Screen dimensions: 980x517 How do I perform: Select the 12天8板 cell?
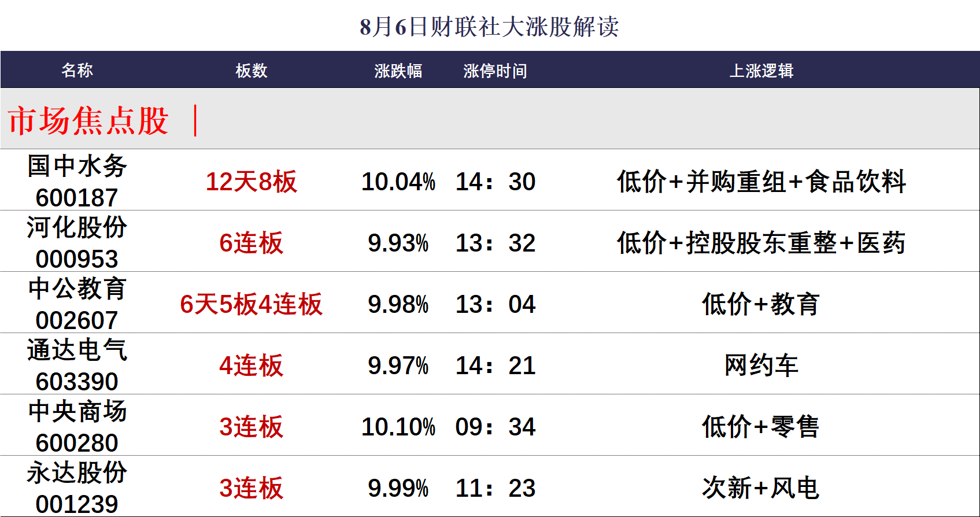coord(252,182)
